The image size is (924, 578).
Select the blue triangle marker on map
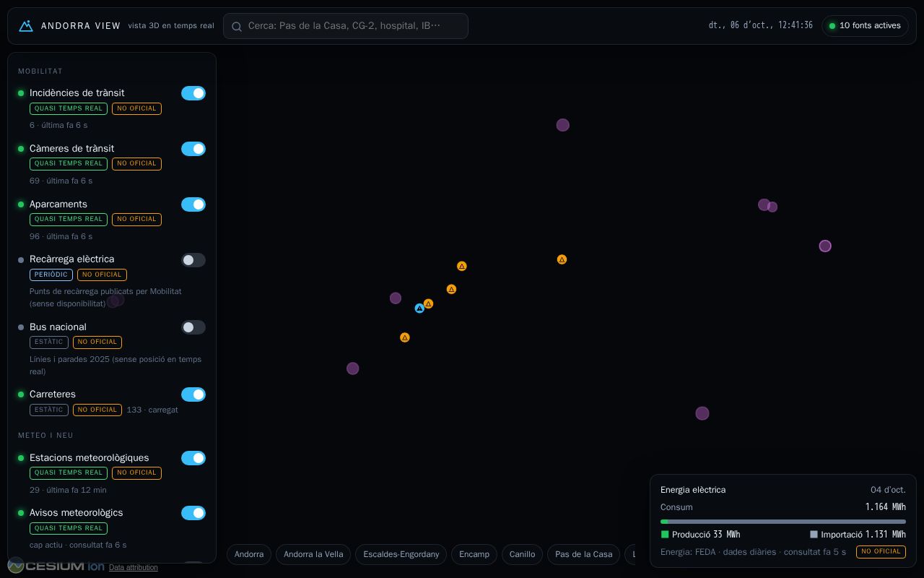pyautogui.click(x=419, y=309)
